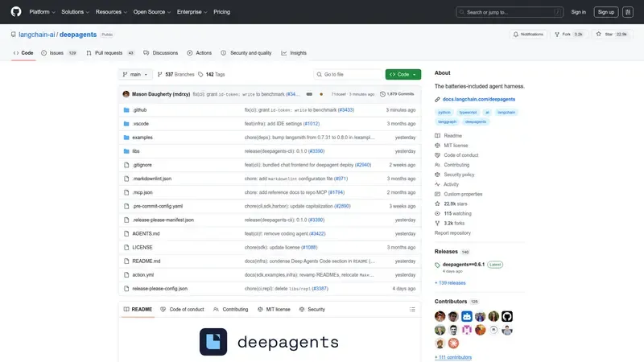The image size is (644, 362).
Task: Open commit link #3433 in .github row
Action: pyautogui.click(x=346, y=110)
